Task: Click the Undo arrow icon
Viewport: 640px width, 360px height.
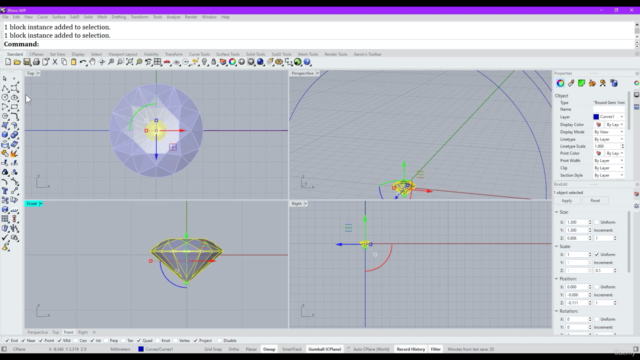Action: click(x=83, y=62)
